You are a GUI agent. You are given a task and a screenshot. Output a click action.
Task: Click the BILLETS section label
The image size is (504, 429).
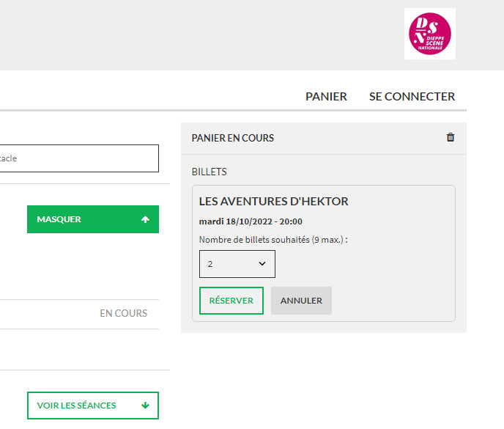(209, 172)
